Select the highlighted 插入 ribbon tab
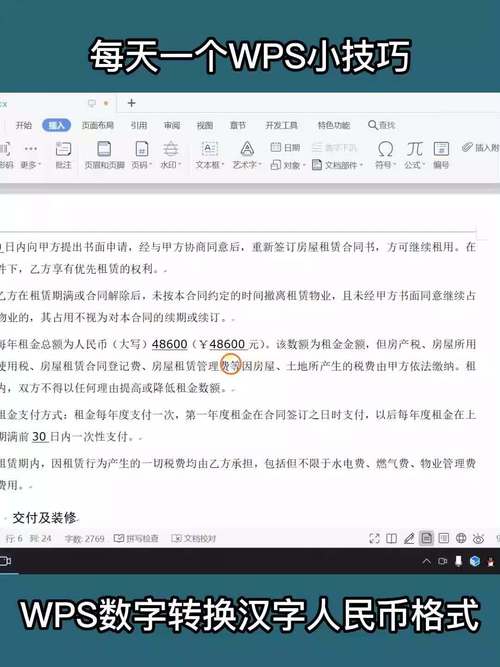This screenshot has height=667, width=500. click(56, 125)
